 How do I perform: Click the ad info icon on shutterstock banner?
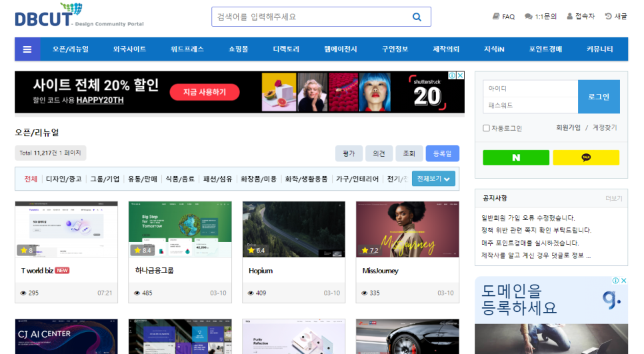pyautogui.click(x=452, y=75)
